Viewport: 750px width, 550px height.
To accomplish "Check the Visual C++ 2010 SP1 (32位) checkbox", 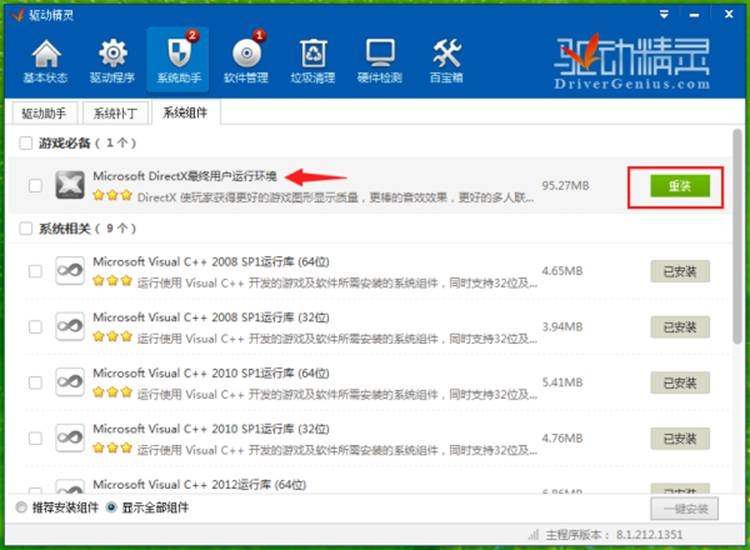I will pyautogui.click(x=35, y=438).
